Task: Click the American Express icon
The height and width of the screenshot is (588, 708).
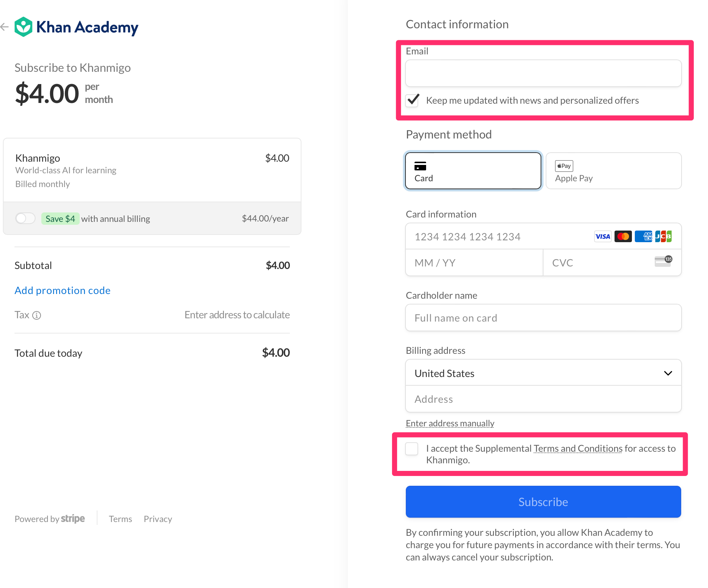Action: pos(644,236)
